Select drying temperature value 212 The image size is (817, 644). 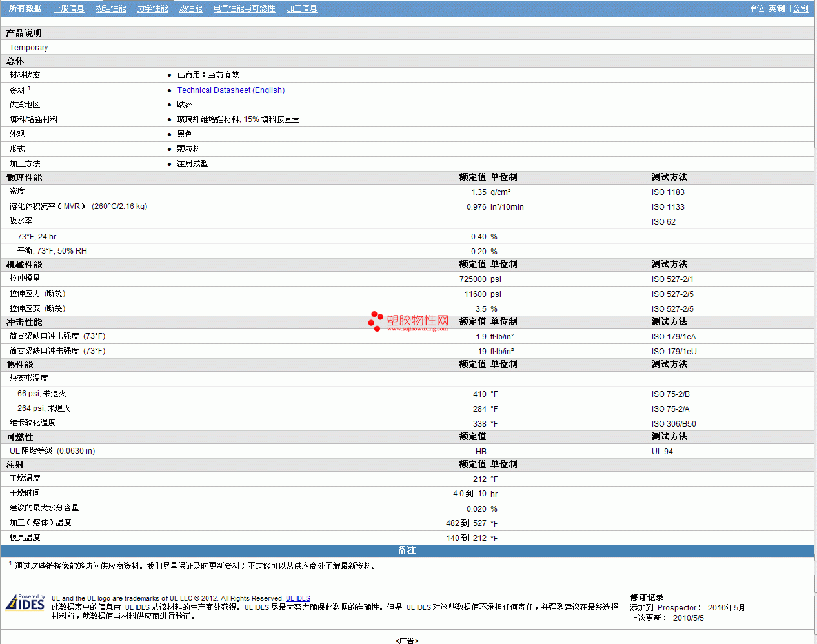(x=480, y=479)
